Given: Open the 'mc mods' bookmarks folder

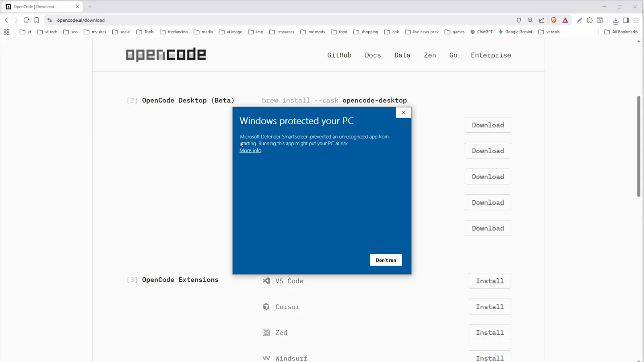Looking at the screenshot, I should pyautogui.click(x=313, y=32).
